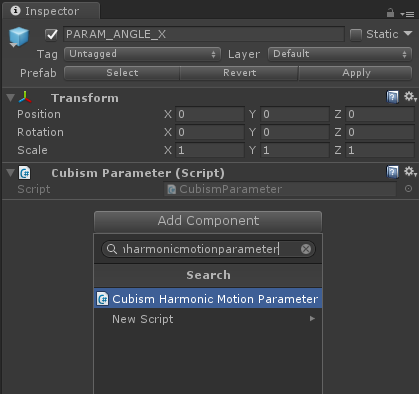Open the Static dropdown arrow

408,33
